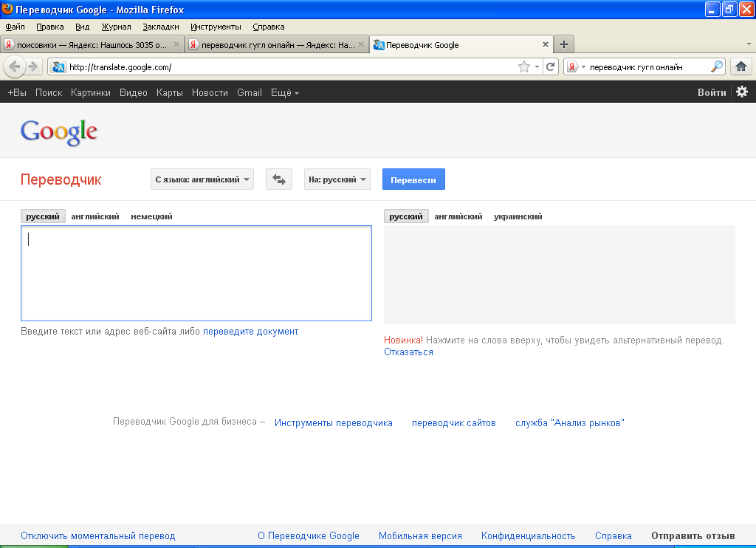Click the переведите документ link
Image resolution: width=756 pixels, height=548 pixels.
click(x=251, y=332)
